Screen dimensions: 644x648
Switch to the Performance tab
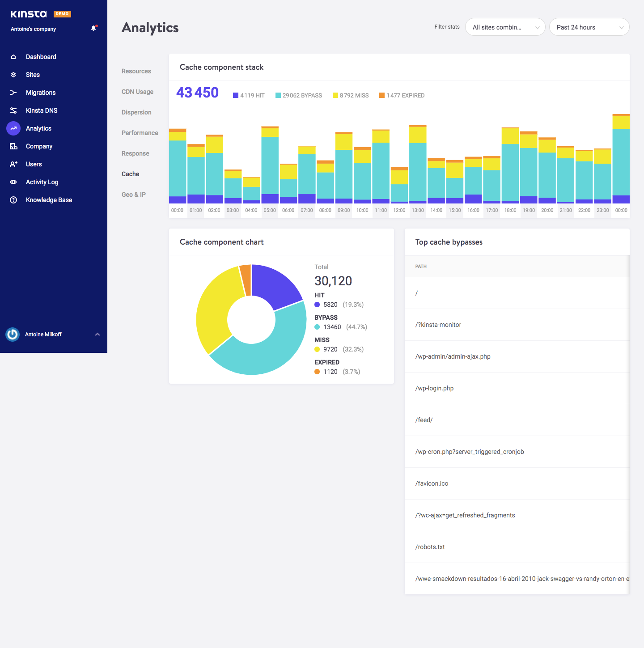(140, 133)
